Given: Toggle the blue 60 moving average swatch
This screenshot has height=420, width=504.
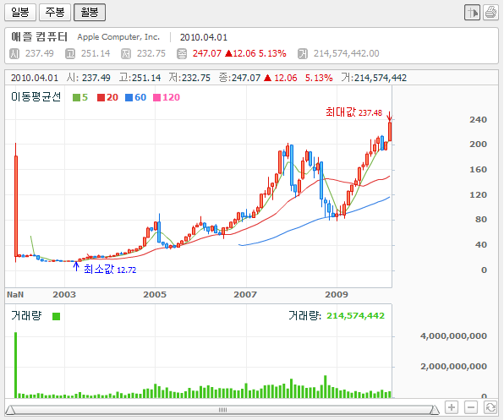Looking at the screenshot, I should pos(129,98).
